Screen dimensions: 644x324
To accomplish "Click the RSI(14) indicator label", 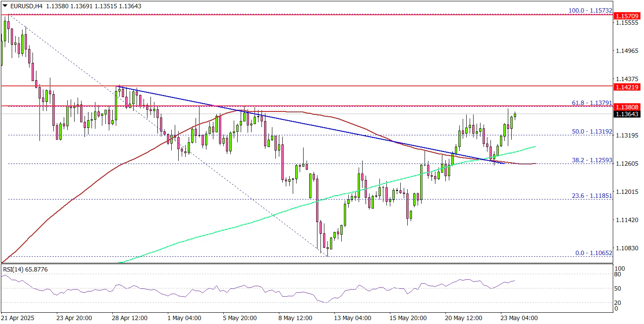I will click(x=25, y=269).
